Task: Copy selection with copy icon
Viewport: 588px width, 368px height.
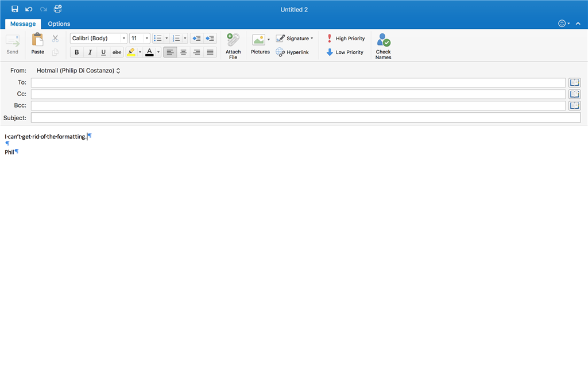Action: 55,52
